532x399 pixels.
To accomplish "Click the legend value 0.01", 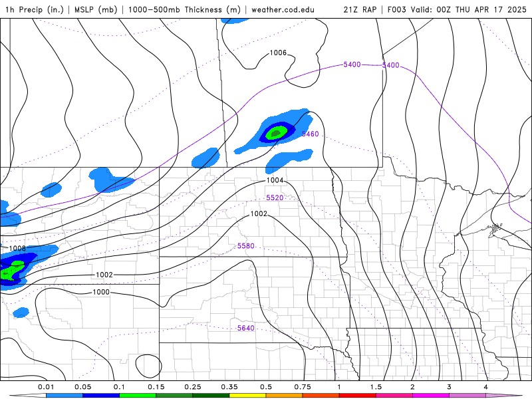I will [x=46, y=387].
